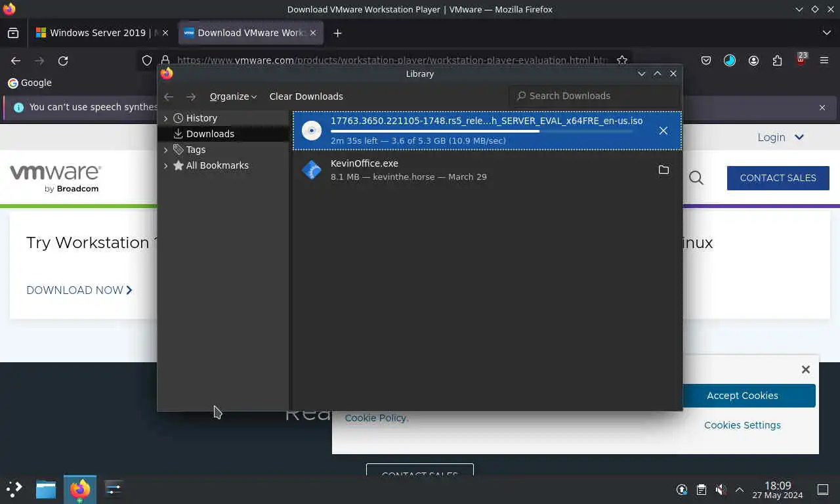The height and width of the screenshot is (504, 840).
Task: Close the cookie consent banner
Action: (806, 369)
